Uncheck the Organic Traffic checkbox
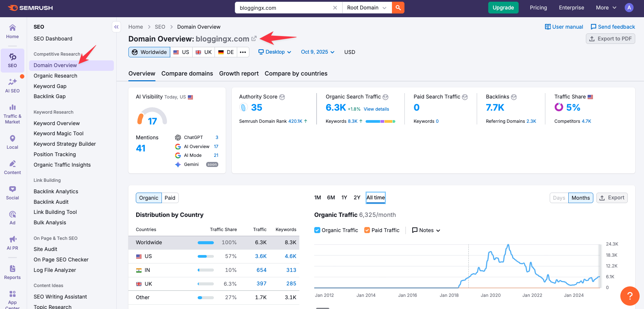This screenshot has width=644, height=309. click(x=317, y=230)
